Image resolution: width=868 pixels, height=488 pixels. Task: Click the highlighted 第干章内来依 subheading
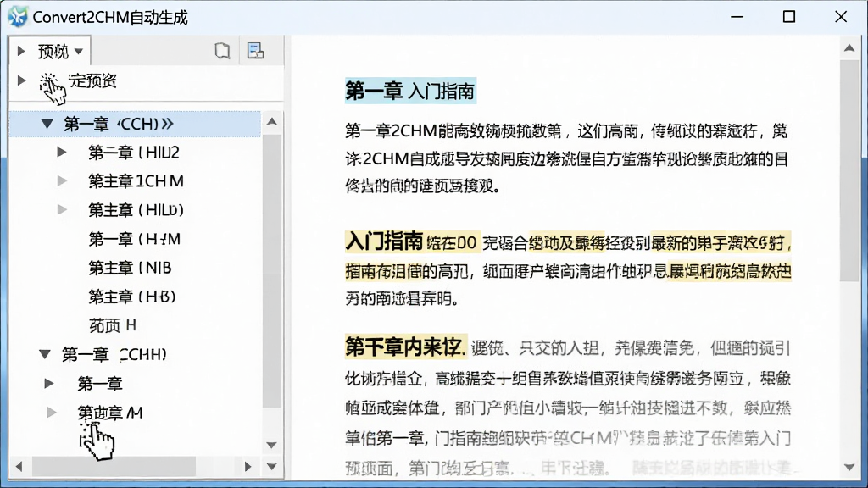[x=404, y=347]
